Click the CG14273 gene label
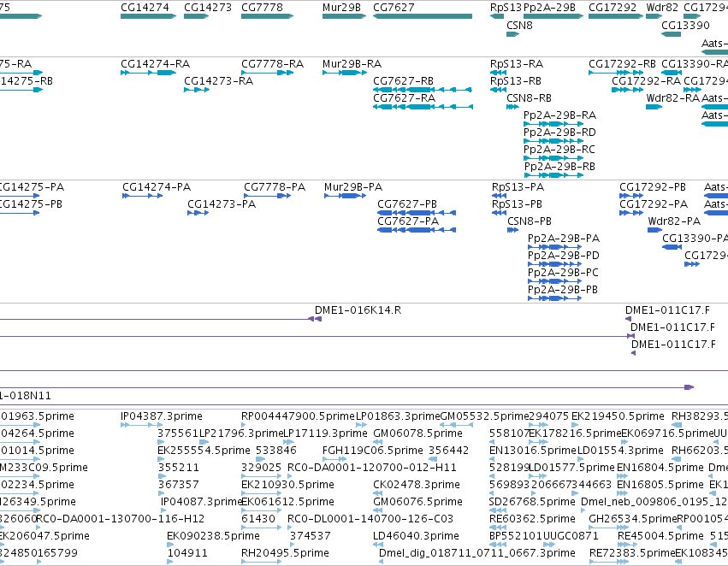The width and height of the screenshot is (728, 566). [208, 8]
